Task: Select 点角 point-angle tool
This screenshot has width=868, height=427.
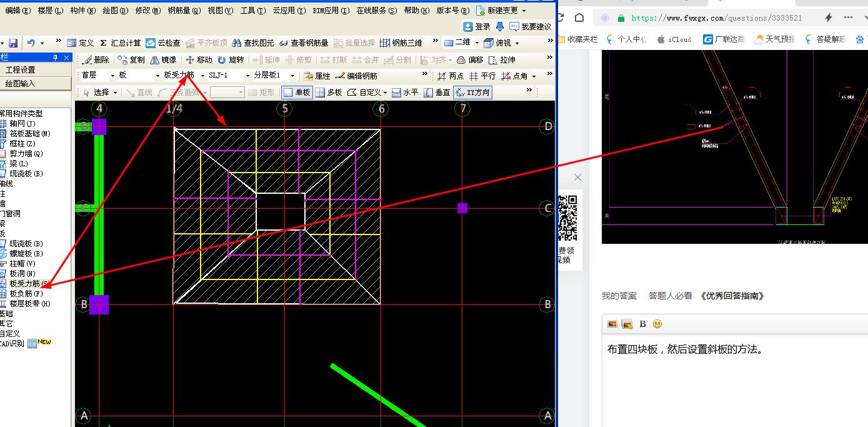Action: click(515, 76)
